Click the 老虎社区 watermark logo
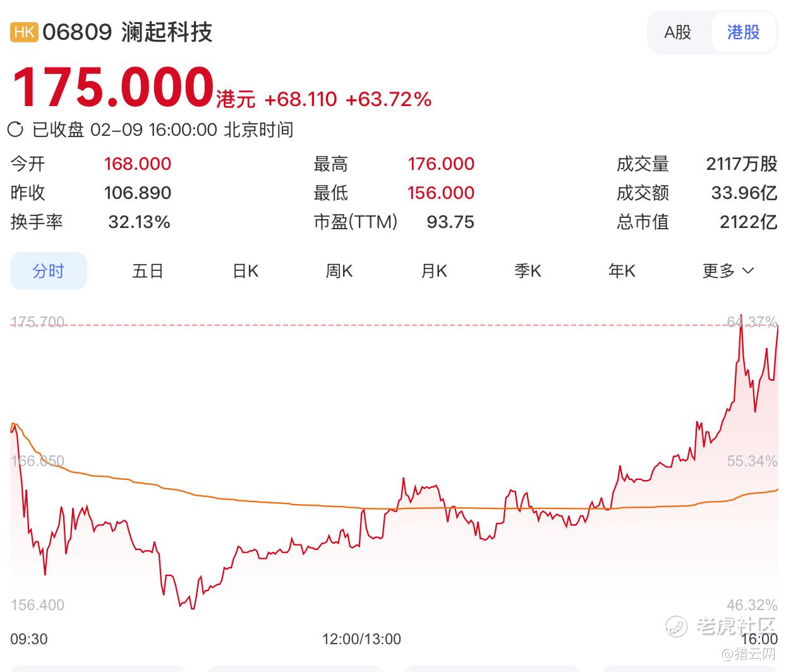Image resolution: width=791 pixels, height=672 pixels. [x=721, y=626]
